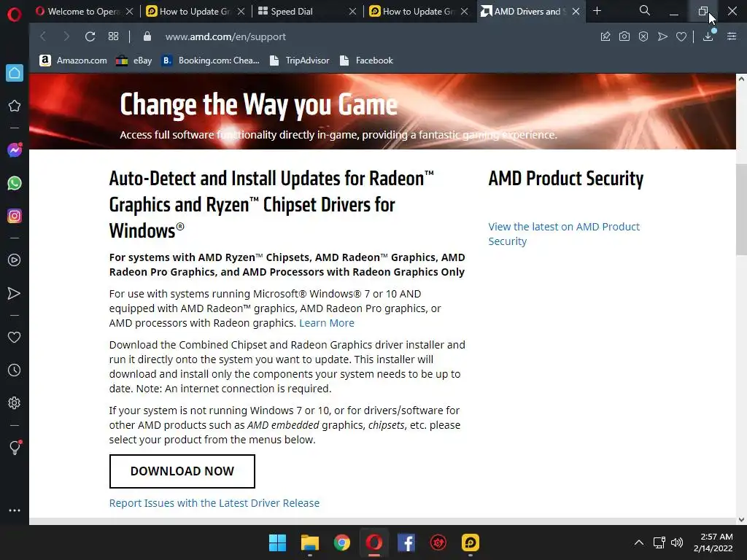The height and width of the screenshot is (560, 747).
Task: Open the lightbulb tips sidebar icon
Action: [x=15, y=447]
